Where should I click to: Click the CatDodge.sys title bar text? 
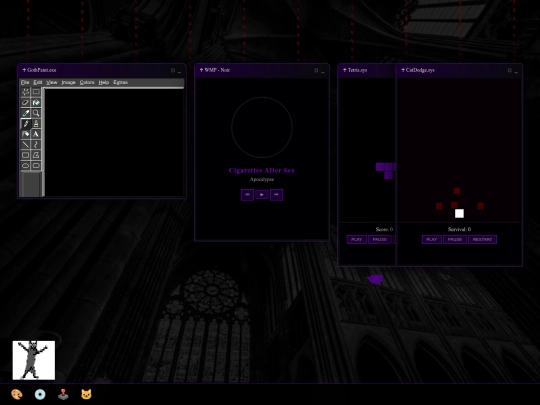420,70
